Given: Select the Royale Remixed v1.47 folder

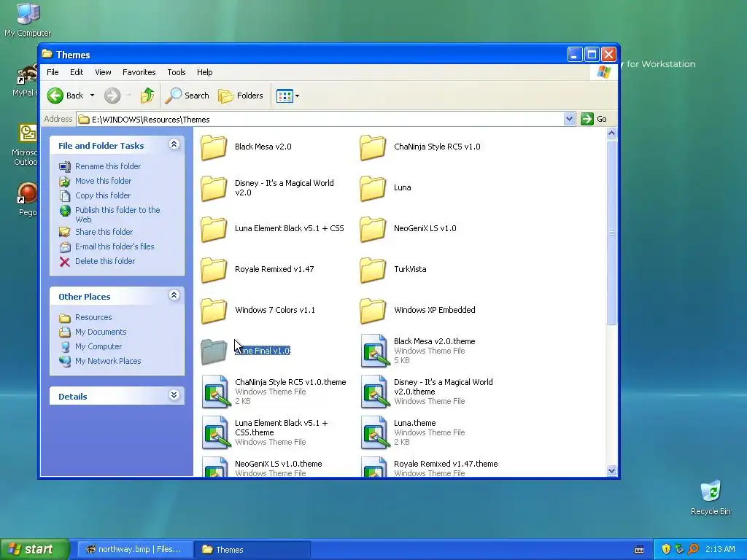Looking at the screenshot, I should (214, 270).
